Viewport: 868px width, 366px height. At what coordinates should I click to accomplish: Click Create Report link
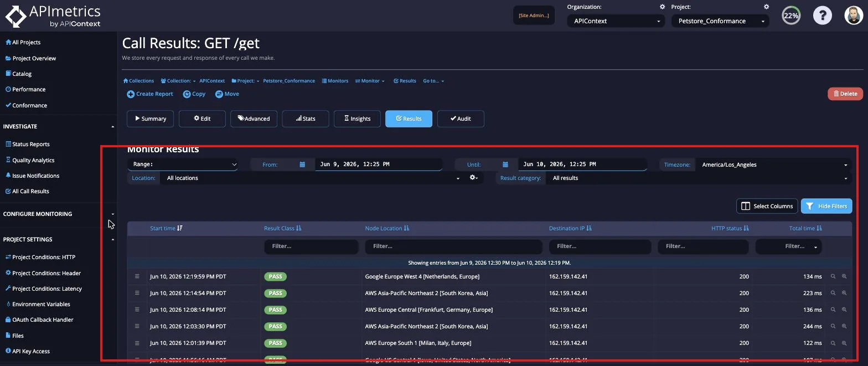(x=150, y=94)
